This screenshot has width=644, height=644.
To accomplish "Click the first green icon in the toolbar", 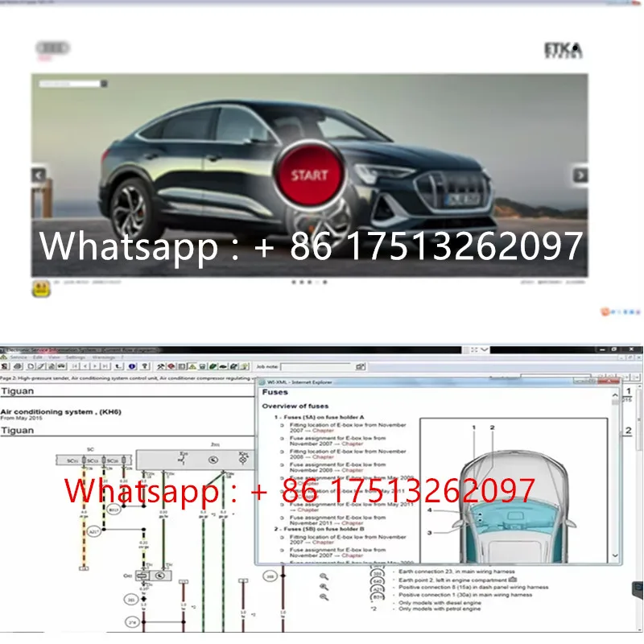I will [213, 366].
